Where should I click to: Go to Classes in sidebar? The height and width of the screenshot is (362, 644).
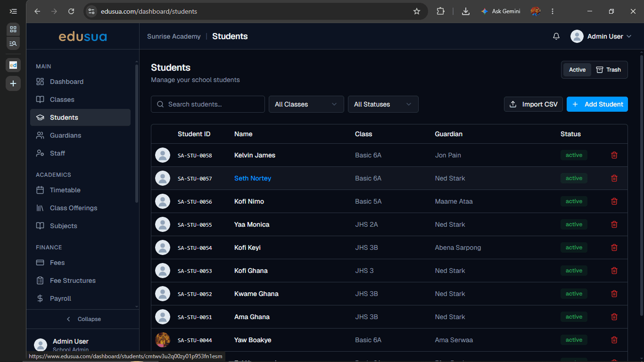click(80, 99)
